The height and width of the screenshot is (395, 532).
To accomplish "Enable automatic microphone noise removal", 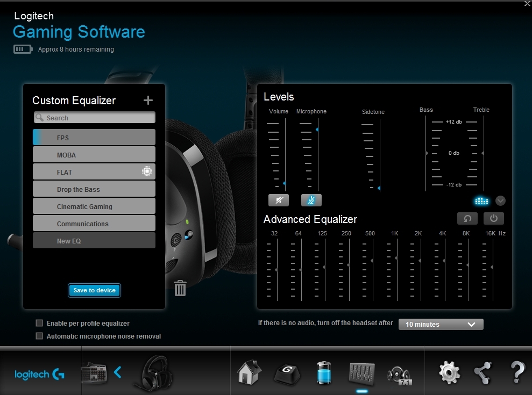I will pyautogui.click(x=39, y=336).
